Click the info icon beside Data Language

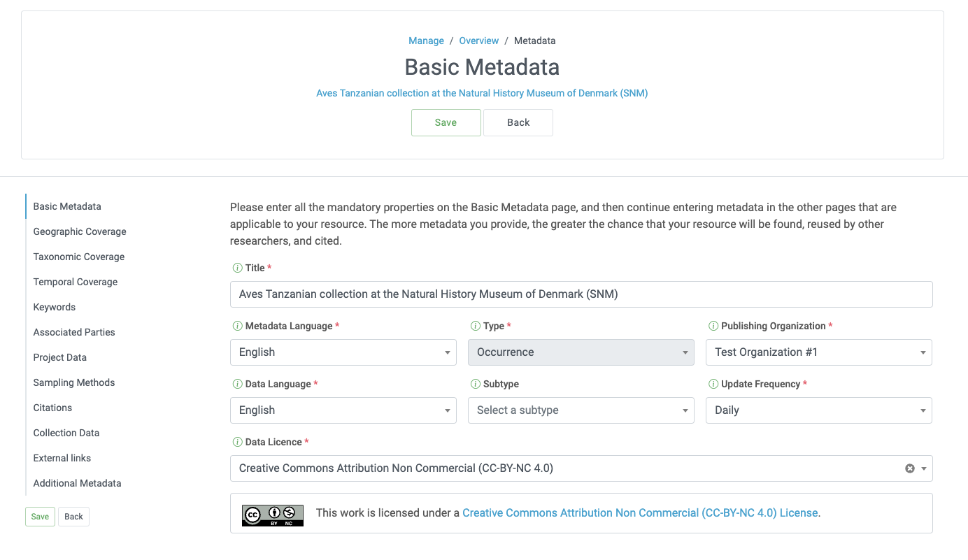[237, 385]
